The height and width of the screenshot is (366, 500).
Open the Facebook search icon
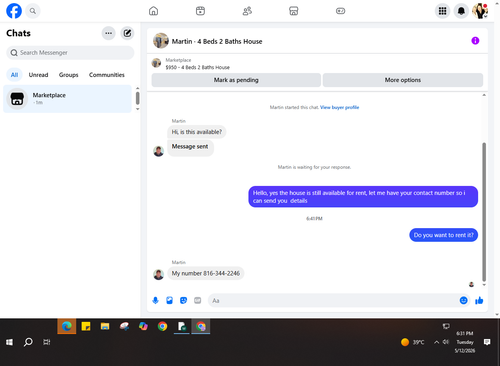(33, 11)
